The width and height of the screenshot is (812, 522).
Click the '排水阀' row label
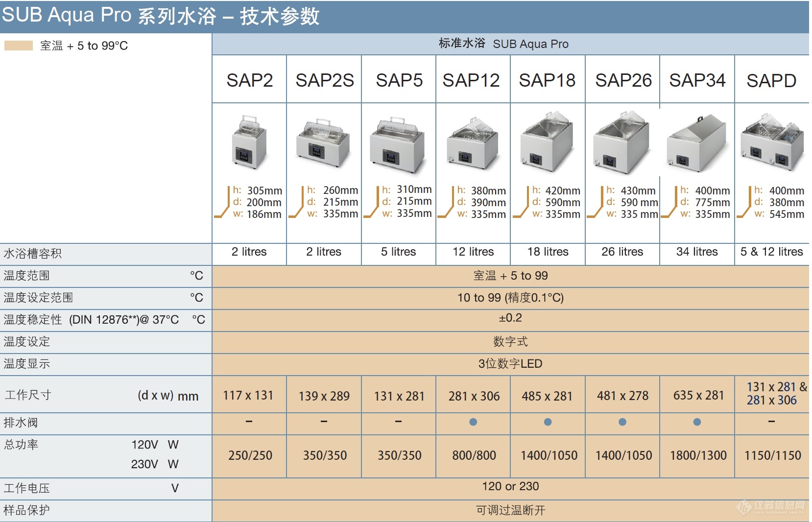pyautogui.click(x=21, y=423)
